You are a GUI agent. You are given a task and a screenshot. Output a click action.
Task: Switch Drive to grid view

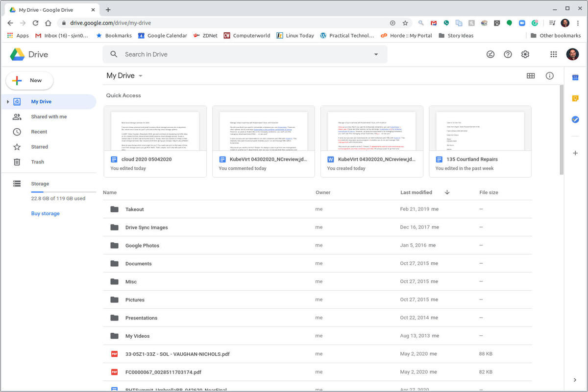coord(531,76)
